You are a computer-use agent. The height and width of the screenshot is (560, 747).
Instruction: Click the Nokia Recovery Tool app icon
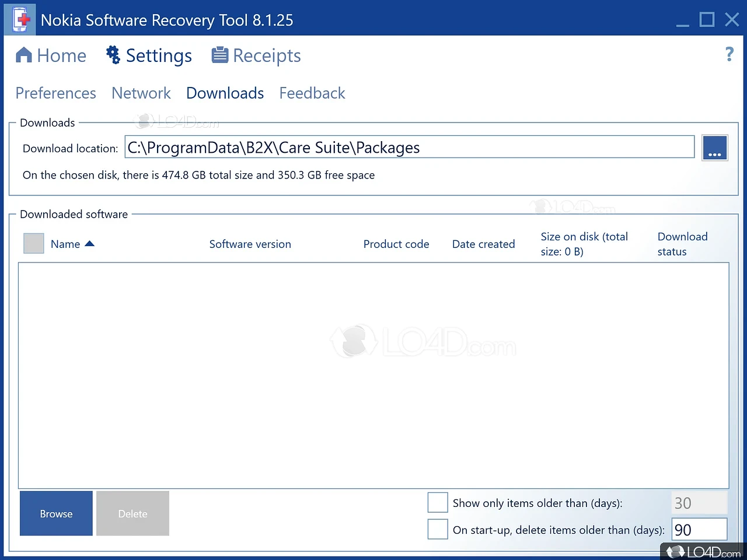point(20,19)
